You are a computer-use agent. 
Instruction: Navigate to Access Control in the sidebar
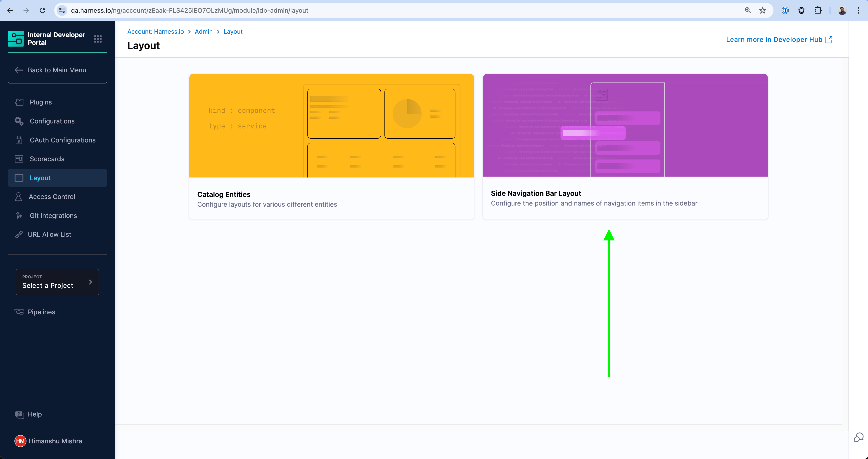[52, 197]
